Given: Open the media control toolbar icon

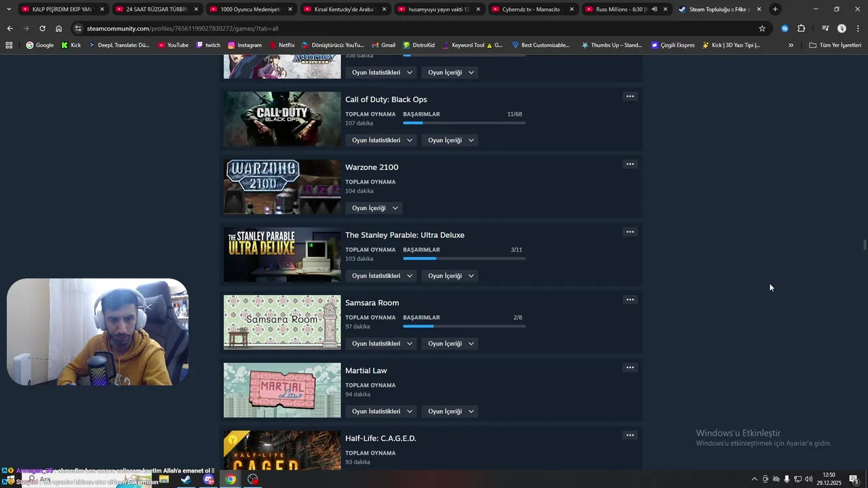Looking at the screenshot, I should (825, 28).
